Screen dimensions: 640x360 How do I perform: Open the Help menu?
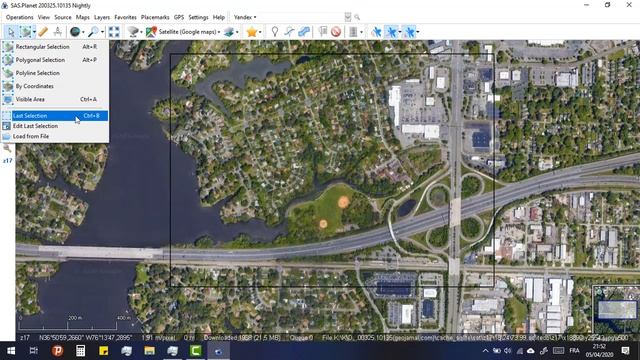coord(219,17)
